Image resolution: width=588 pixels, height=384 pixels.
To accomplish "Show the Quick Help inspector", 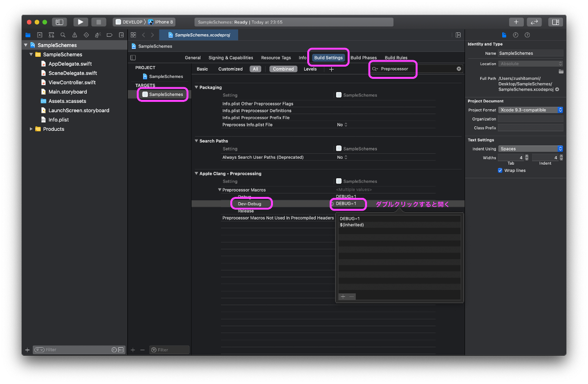I will pos(527,35).
